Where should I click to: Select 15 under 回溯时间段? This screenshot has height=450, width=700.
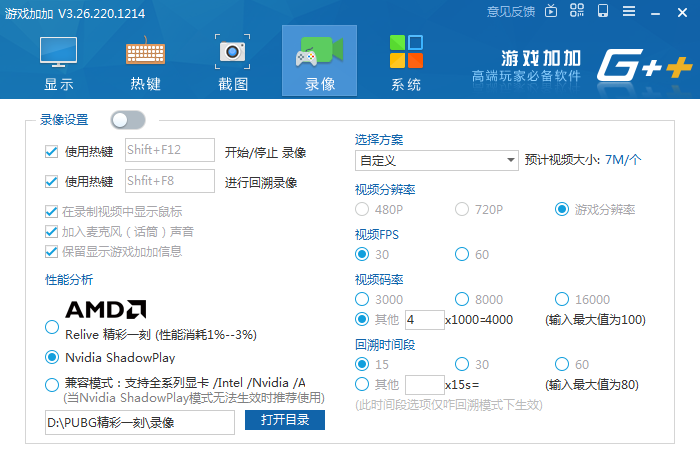click(362, 364)
